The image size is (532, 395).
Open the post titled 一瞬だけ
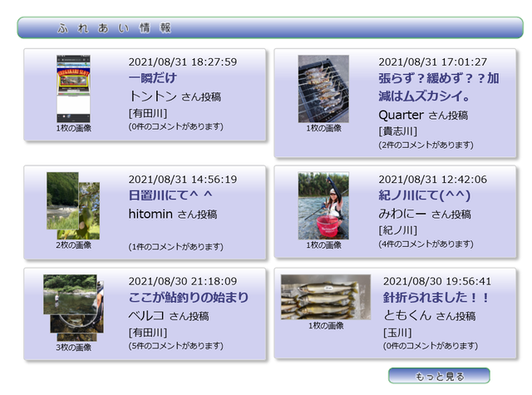(153, 78)
